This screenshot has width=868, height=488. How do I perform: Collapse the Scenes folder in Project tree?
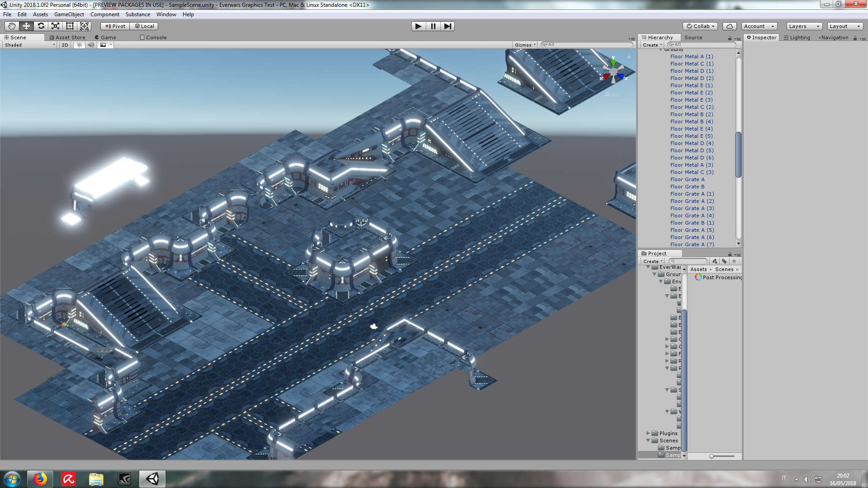tap(648, 441)
